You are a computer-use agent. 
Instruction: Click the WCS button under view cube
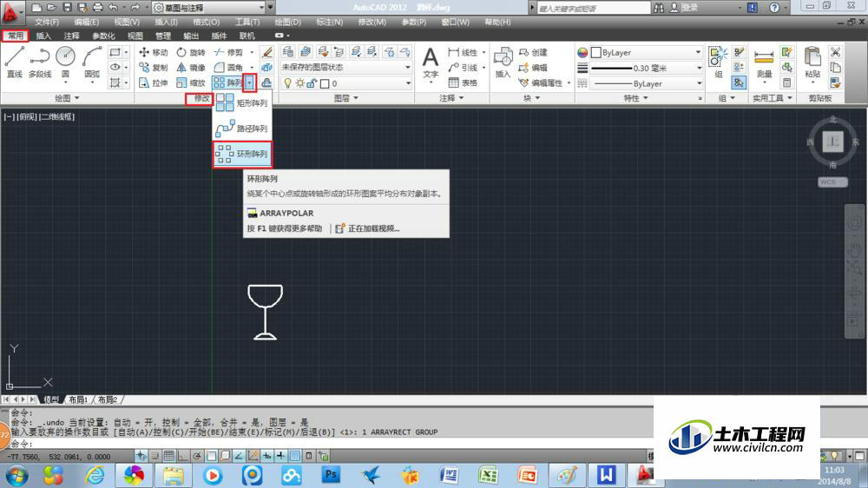point(832,182)
